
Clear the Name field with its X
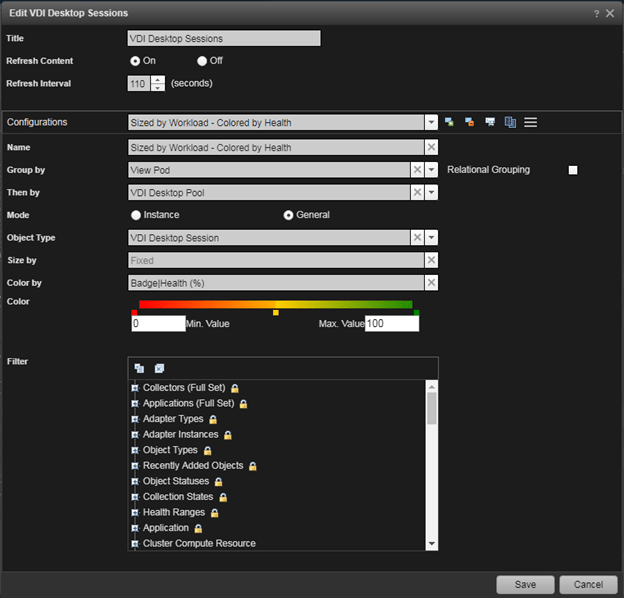click(431, 147)
